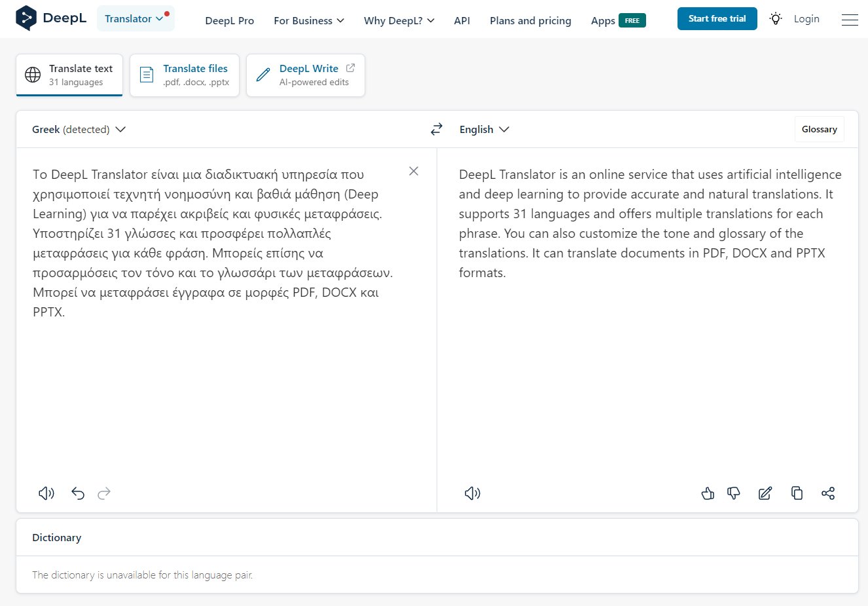Image resolution: width=868 pixels, height=606 pixels.
Task: Open the DeepL Write tab
Action: pyautogui.click(x=306, y=75)
